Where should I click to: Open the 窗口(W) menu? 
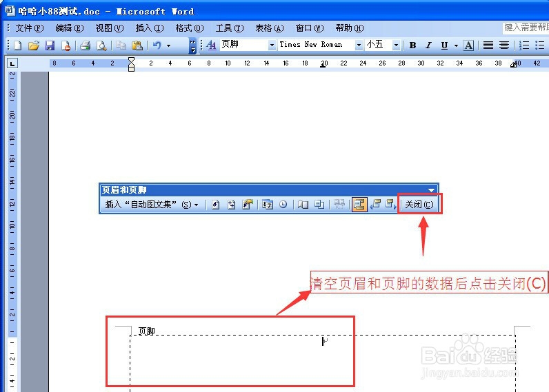click(310, 28)
